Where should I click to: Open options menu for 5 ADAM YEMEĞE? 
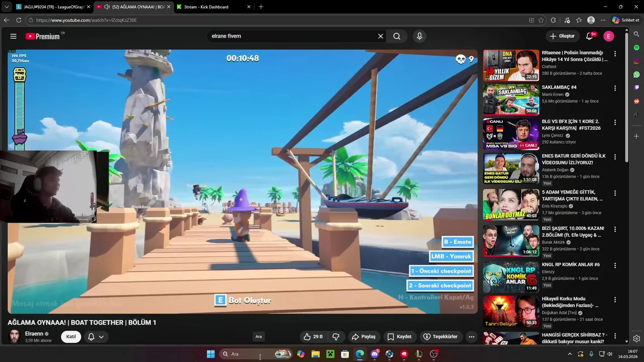coord(615,193)
